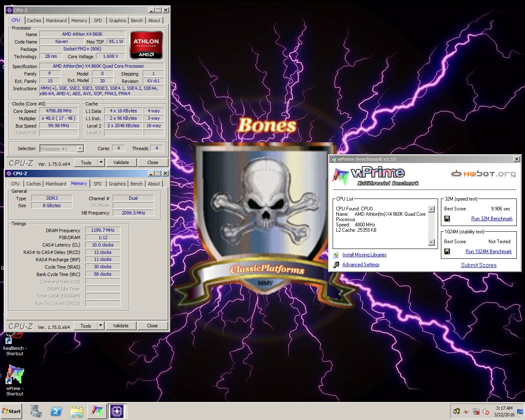Click the Close button in the top CPU-Z window
The width and height of the screenshot is (525, 420).
click(153, 162)
